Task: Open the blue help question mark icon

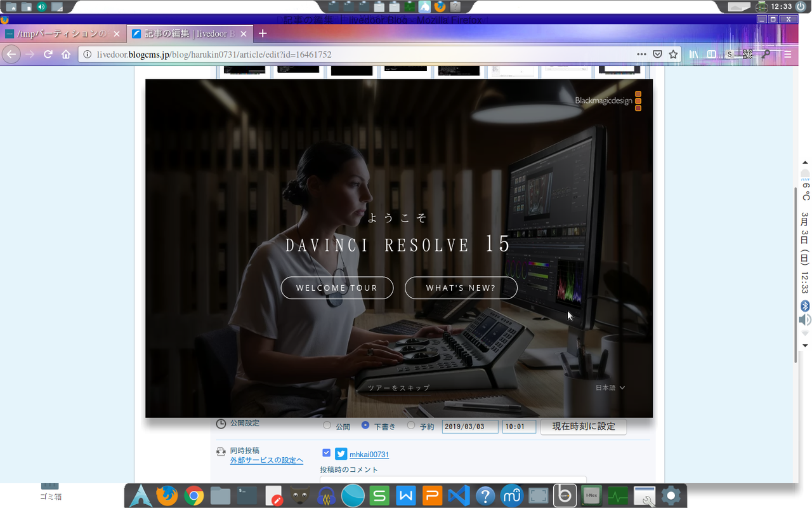Action: [485, 495]
